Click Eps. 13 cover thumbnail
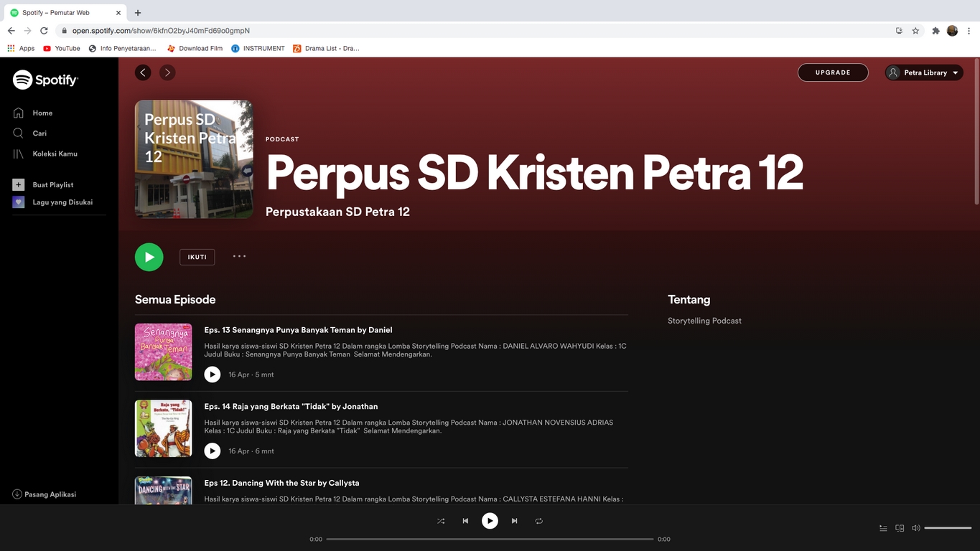The width and height of the screenshot is (980, 551). tap(164, 352)
